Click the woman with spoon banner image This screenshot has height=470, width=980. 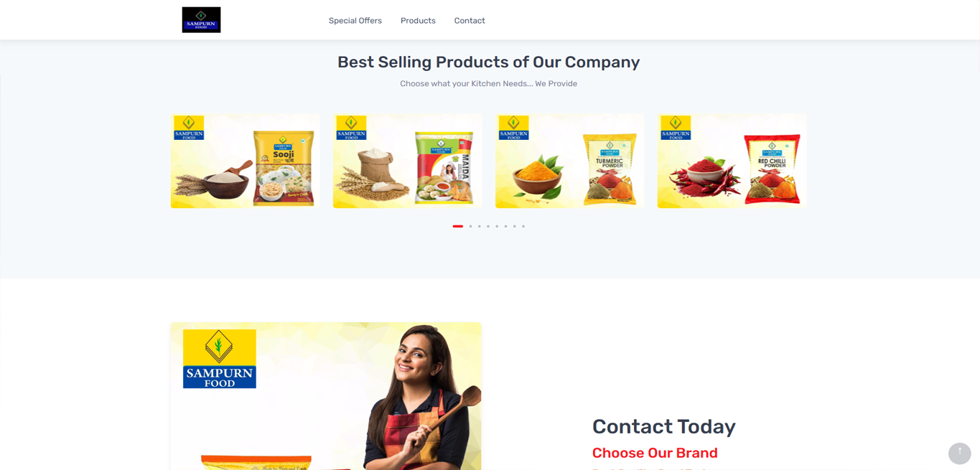(326, 396)
